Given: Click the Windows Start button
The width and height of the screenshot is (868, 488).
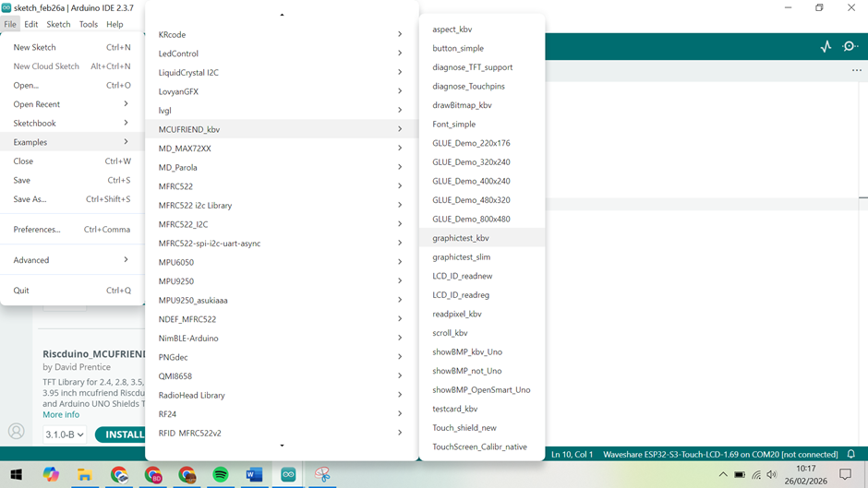Looking at the screenshot, I should tap(17, 474).
